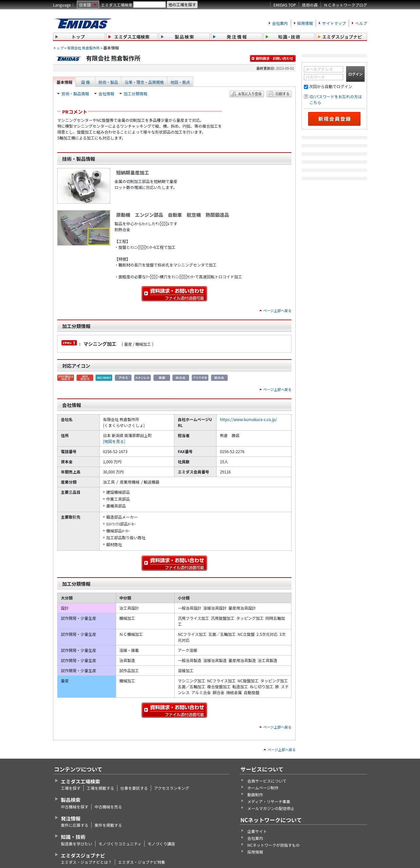Click お気に入り登録 button

[x=247, y=94]
